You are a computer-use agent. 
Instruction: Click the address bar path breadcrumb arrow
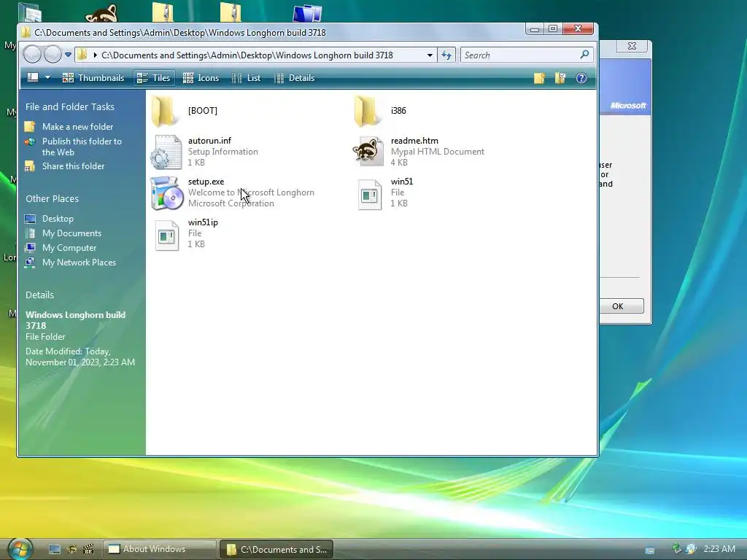pyautogui.click(x=96, y=55)
